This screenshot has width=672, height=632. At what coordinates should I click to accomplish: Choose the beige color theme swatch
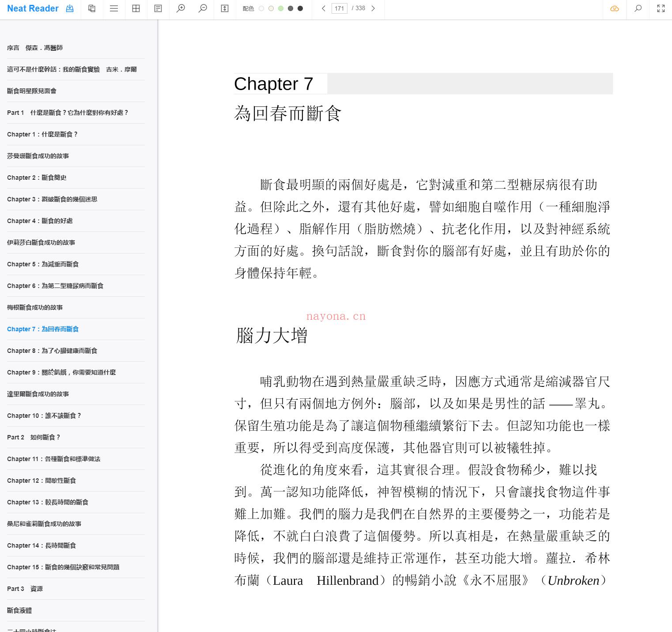click(271, 8)
